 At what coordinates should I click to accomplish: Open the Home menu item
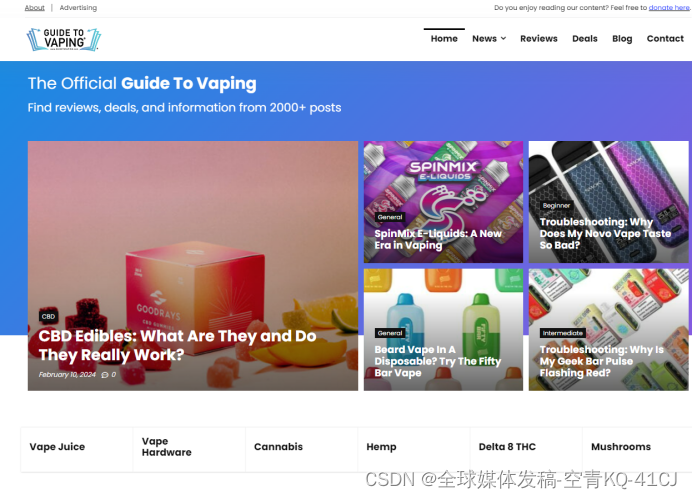(444, 38)
